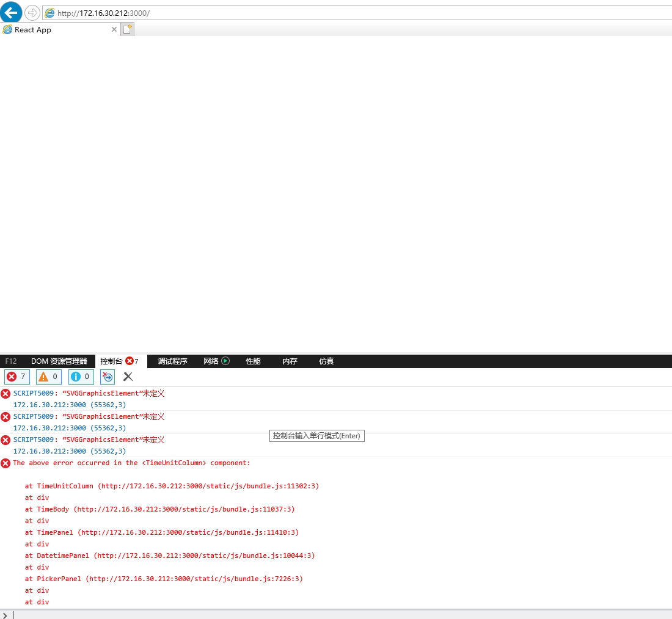
Task: Click the green play icon beside 网络
Action: click(x=225, y=361)
